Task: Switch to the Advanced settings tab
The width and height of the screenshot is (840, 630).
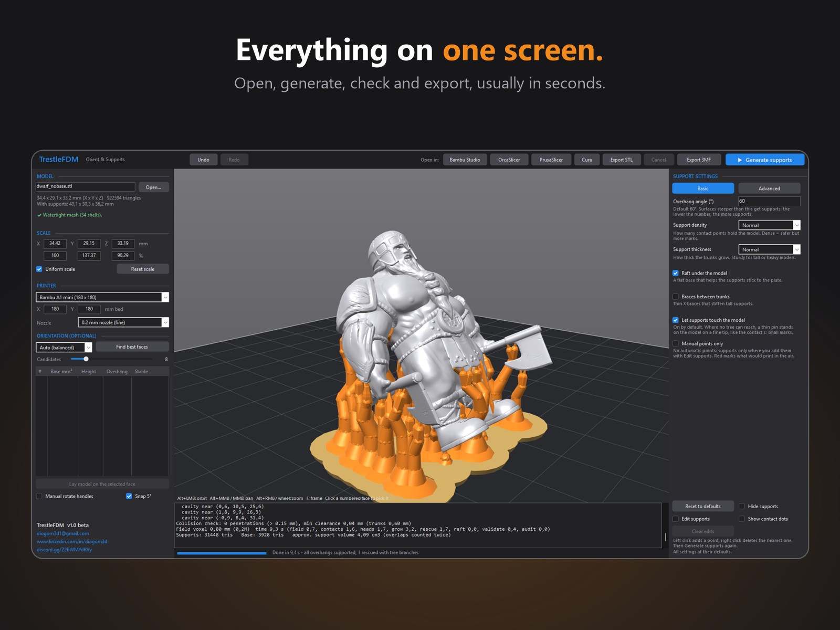Action: (769, 188)
